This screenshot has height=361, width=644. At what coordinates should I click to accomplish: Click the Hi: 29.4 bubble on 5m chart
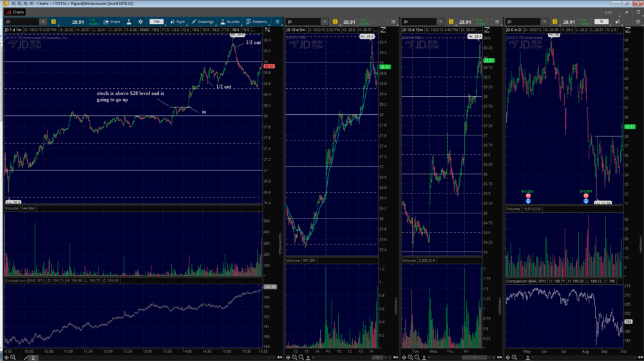(367, 37)
